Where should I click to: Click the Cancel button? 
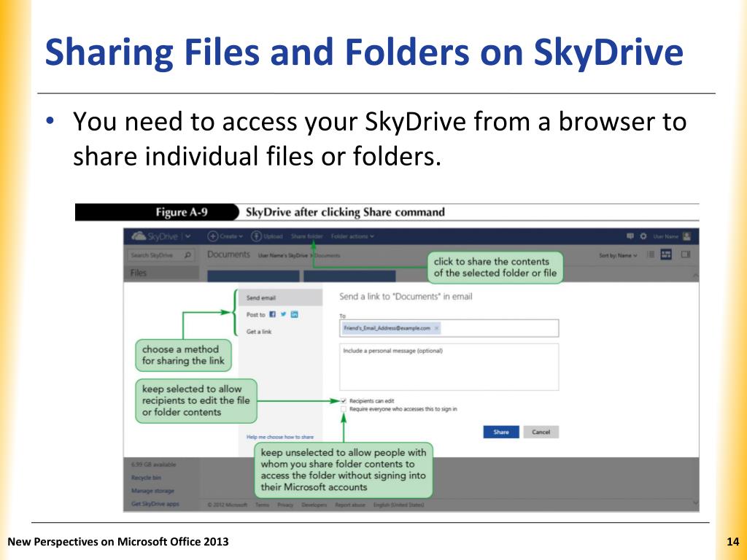[x=541, y=432]
